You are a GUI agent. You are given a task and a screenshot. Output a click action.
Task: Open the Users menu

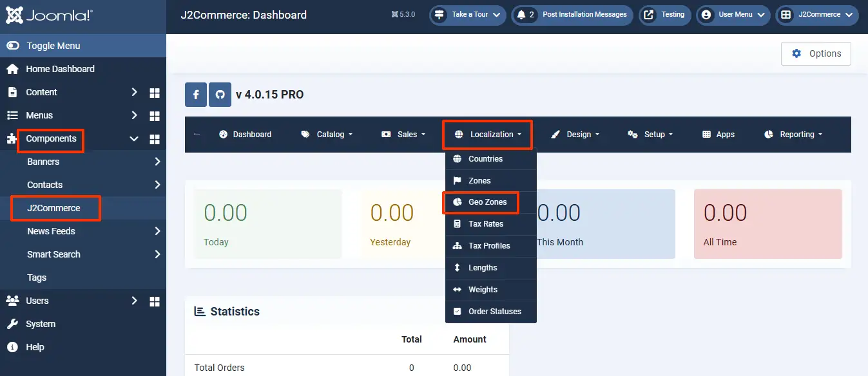37,301
